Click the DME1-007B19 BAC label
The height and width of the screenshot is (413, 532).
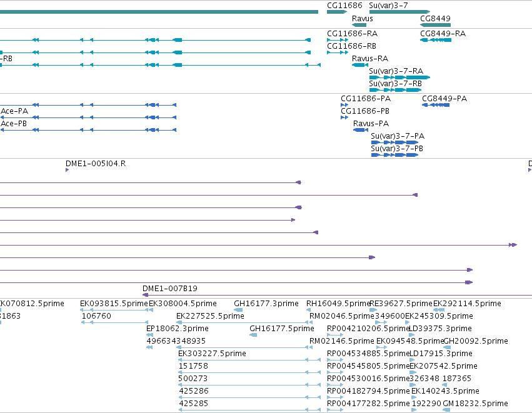click(x=169, y=289)
